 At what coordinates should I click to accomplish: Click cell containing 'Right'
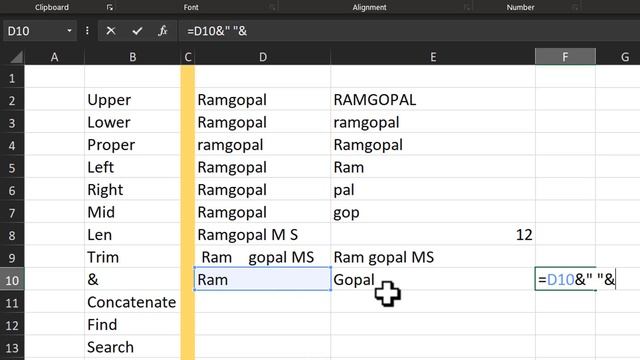[132, 190]
